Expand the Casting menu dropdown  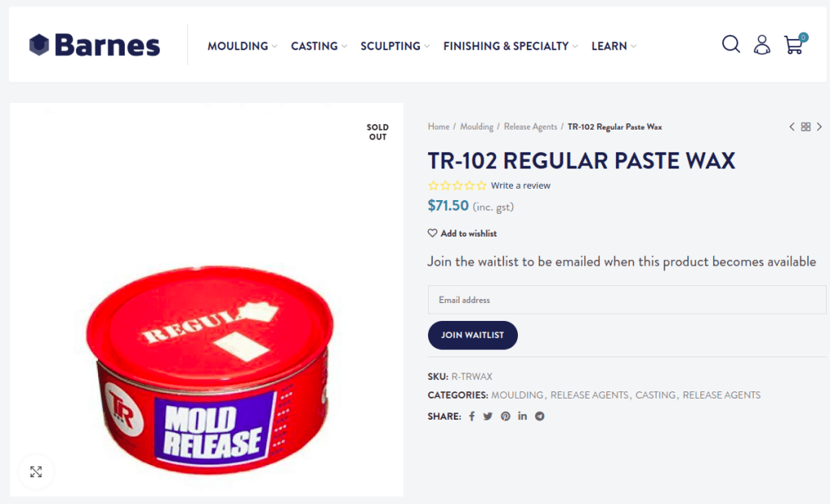(x=319, y=46)
